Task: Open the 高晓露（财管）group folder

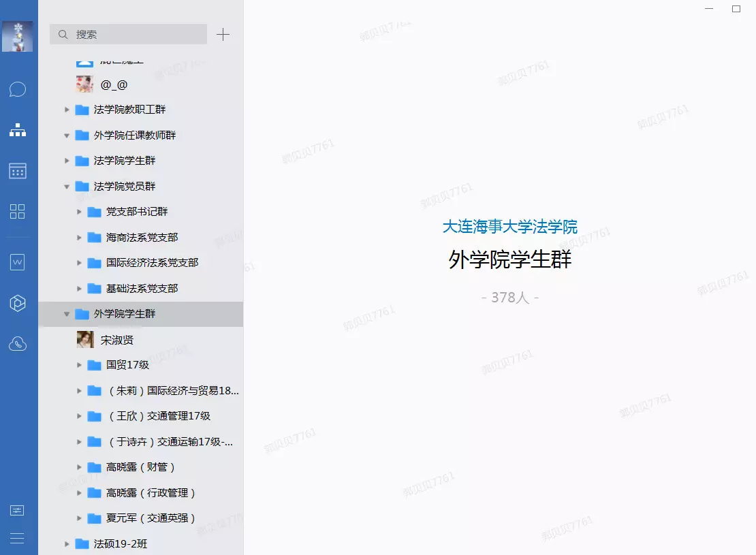Action: point(141,467)
